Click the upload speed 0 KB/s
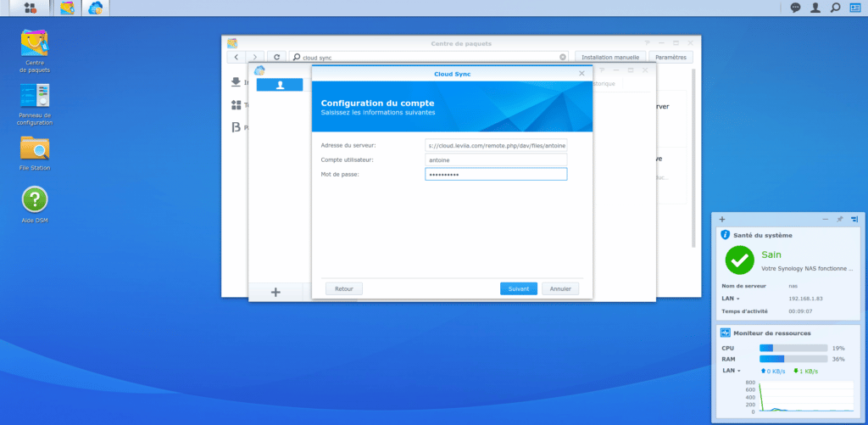The width and height of the screenshot is (868, 425). point(773,371)
